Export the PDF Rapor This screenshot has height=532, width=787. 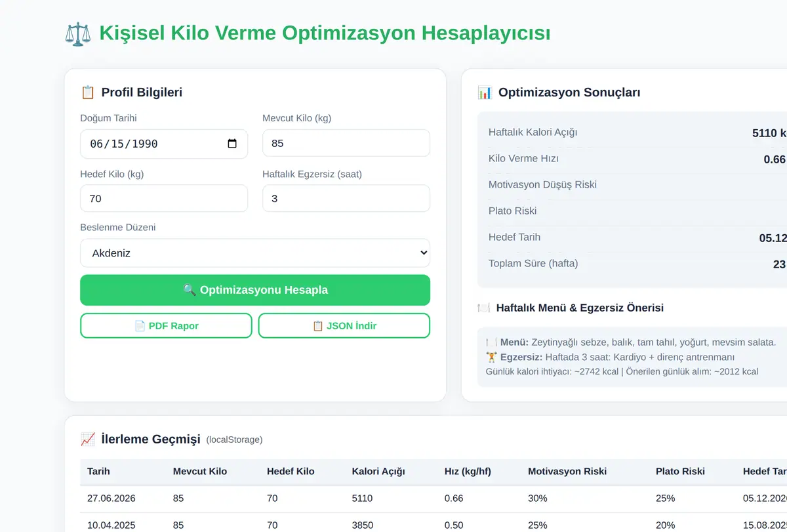click(x=166, y=325)
